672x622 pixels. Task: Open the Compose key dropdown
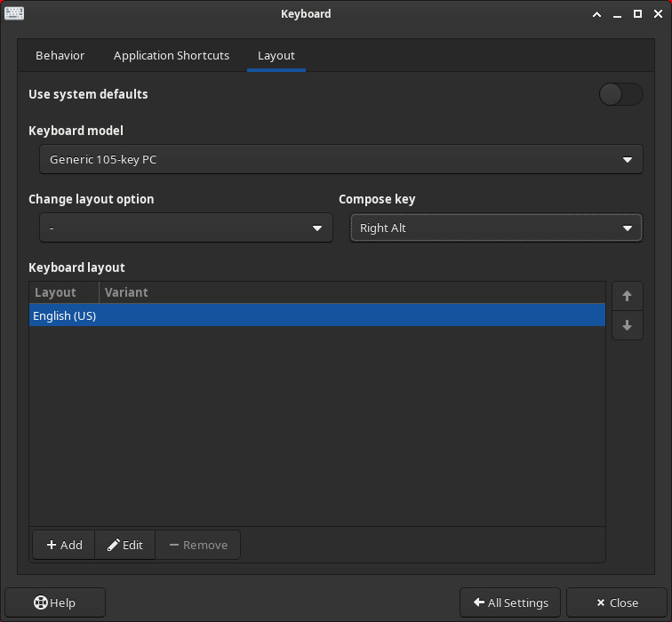pyautogui.click(x=496, y=227)
